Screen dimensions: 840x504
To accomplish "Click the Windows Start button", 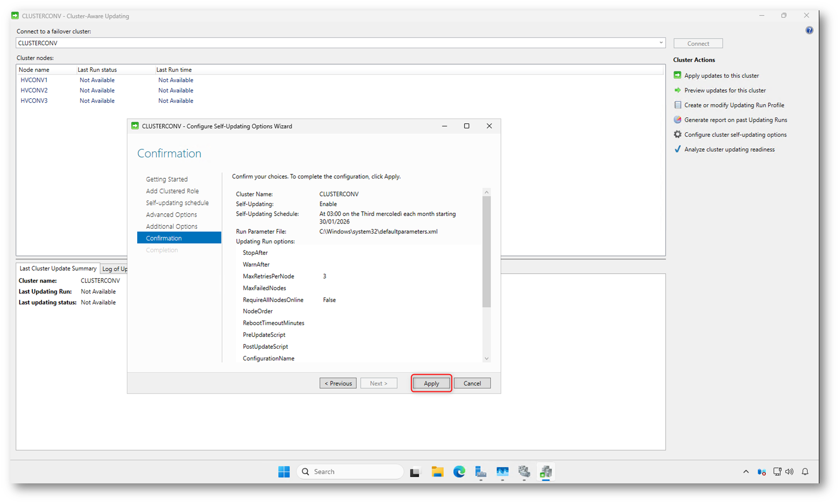I will click(x=284, y=472).
